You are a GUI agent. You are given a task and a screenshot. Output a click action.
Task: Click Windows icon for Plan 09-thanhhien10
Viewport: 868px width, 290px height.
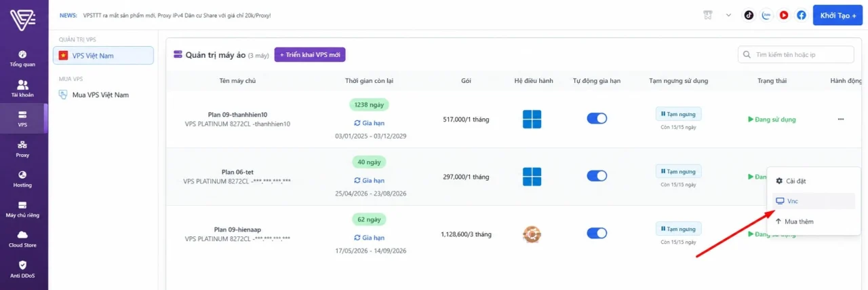[532, 120]
